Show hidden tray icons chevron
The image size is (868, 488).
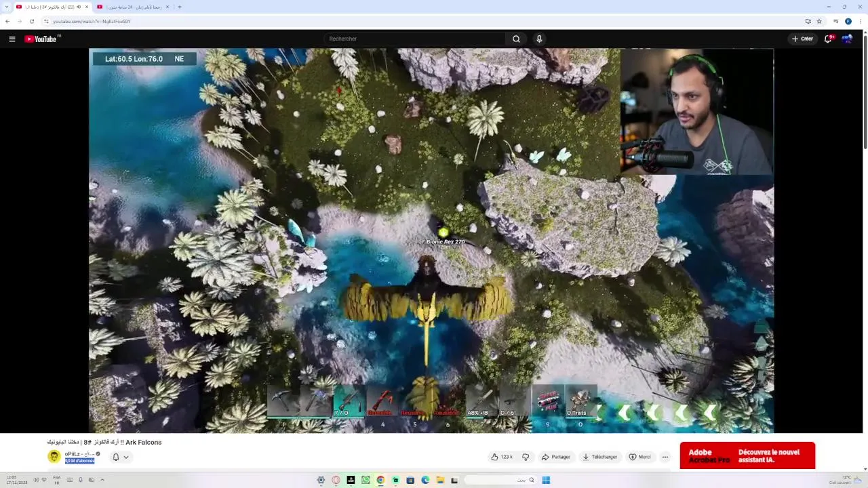pos(102,480)
